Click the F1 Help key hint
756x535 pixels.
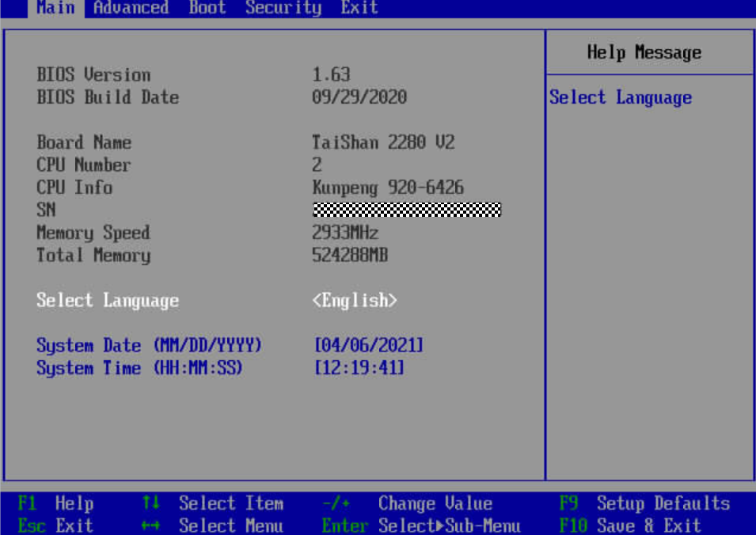pyautogui.click(x=55, y=503)
